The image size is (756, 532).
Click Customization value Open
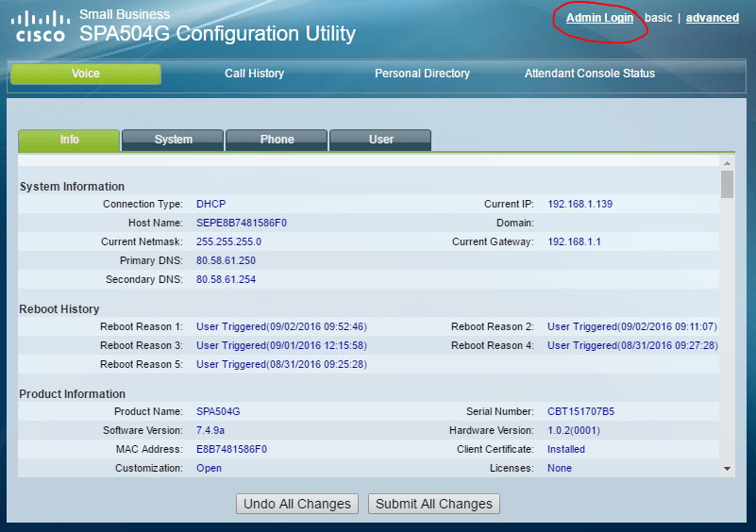pos(209,468)
